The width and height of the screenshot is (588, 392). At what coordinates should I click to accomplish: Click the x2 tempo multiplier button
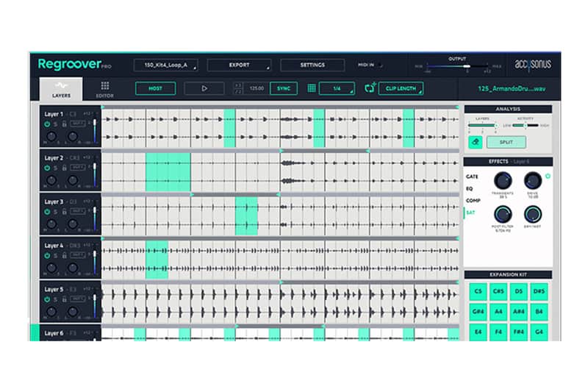(x=238, y=85)
